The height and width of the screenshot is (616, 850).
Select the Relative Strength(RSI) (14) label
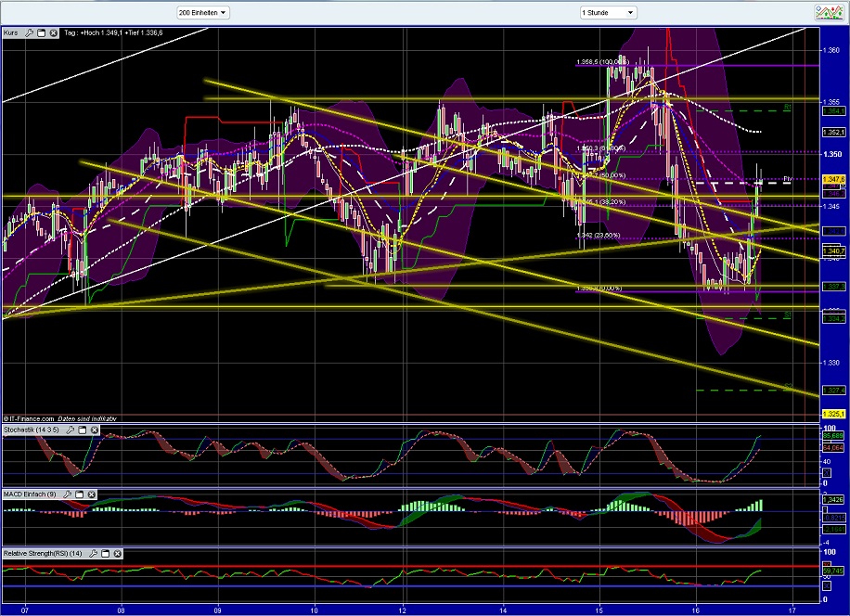(x=43, y=554)
